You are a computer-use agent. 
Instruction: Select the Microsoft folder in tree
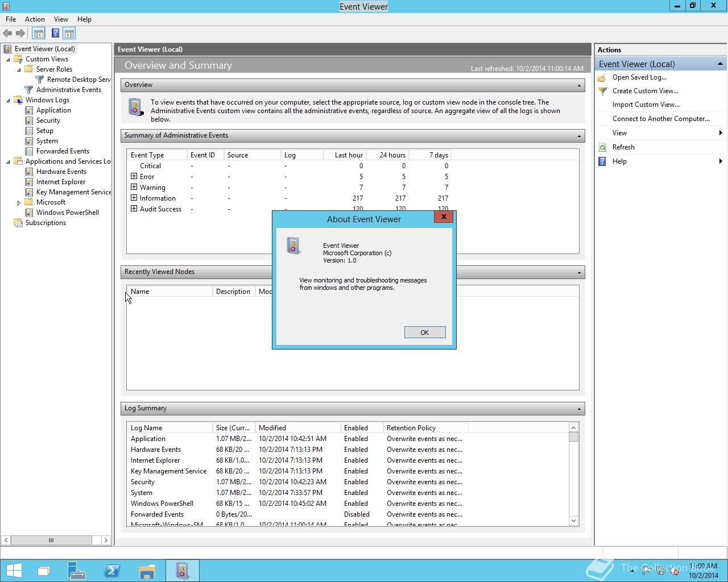pos(51,202)
